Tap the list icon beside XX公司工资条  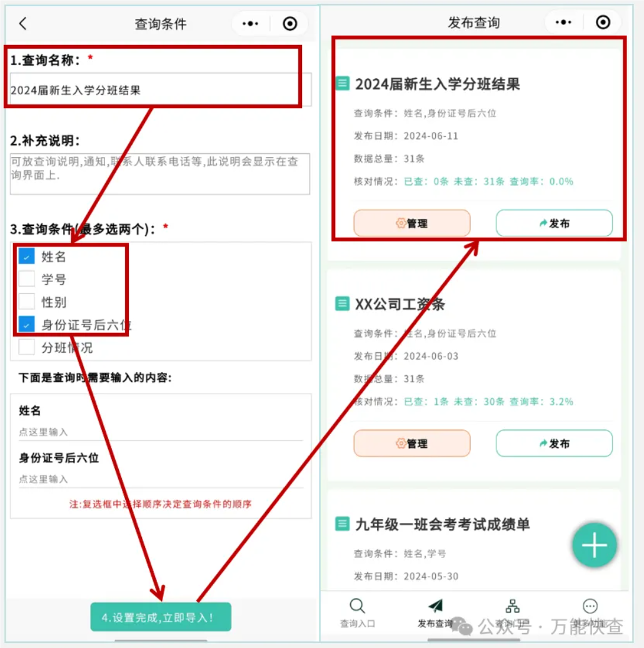click(x=342, y=304)
